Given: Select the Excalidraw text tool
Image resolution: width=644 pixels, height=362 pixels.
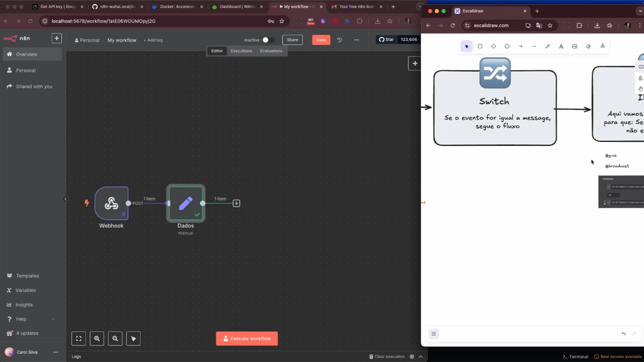Looking at the screenshot, I should point(561,46).
